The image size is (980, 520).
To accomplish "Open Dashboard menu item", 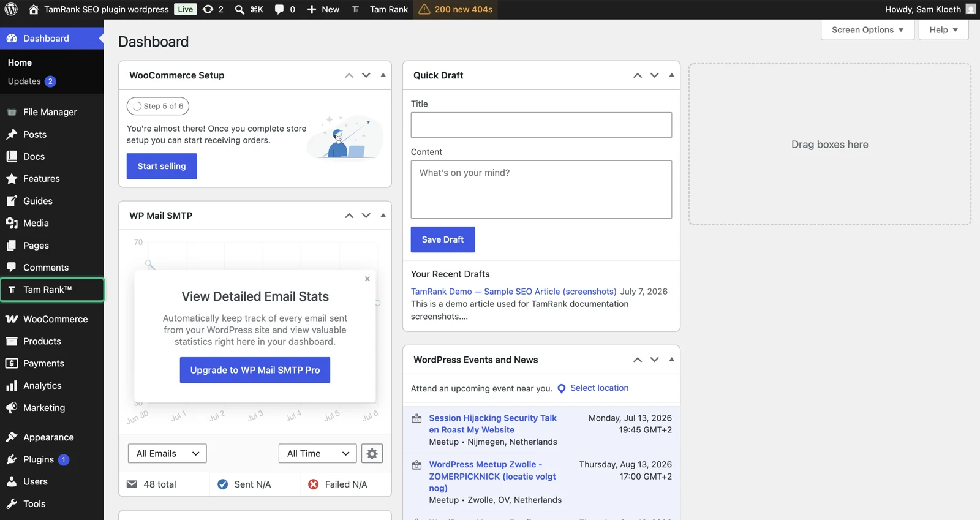I will (x=52, y=38).
